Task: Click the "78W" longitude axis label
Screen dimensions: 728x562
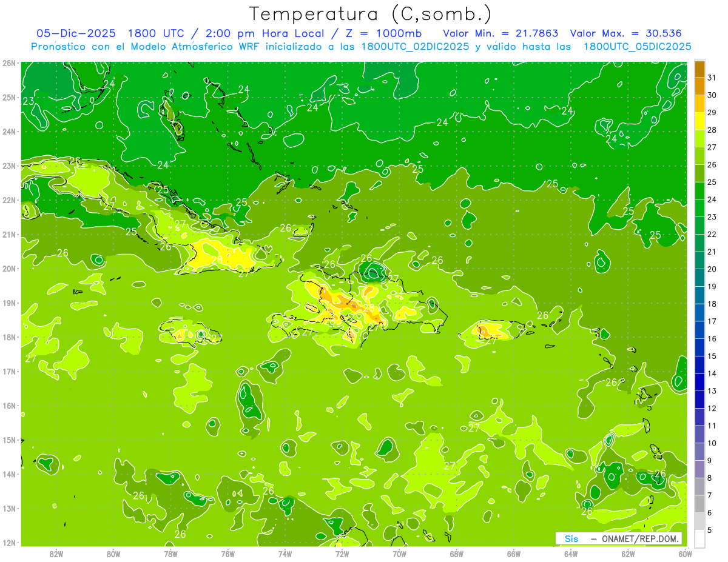Action: point(170,554)
